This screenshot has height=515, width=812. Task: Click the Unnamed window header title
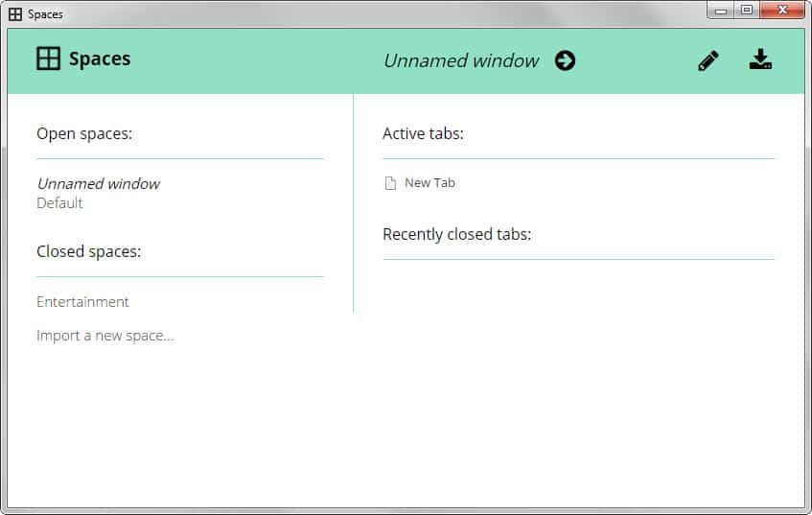coord(461,60)
